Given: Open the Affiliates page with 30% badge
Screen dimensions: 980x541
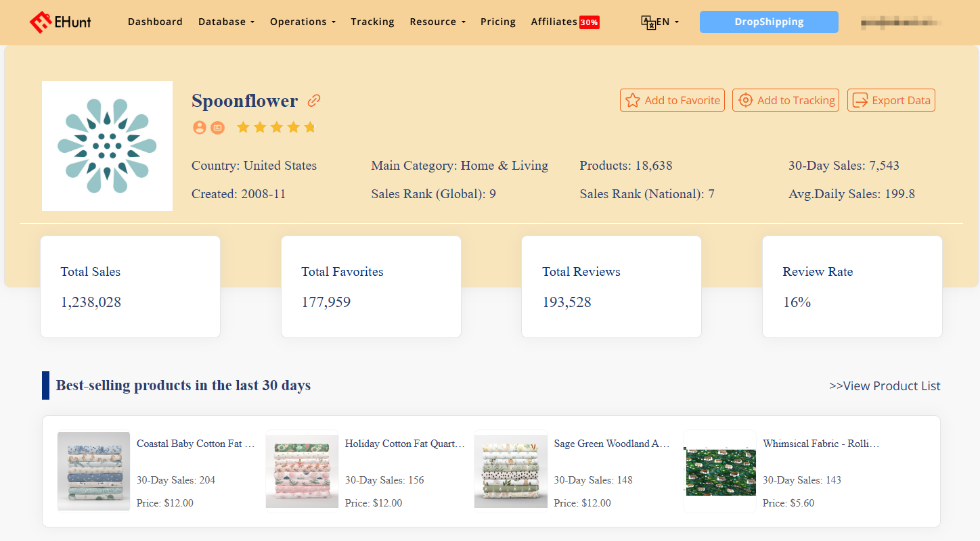Looking at the screenshot, I should tap(564, 22).
